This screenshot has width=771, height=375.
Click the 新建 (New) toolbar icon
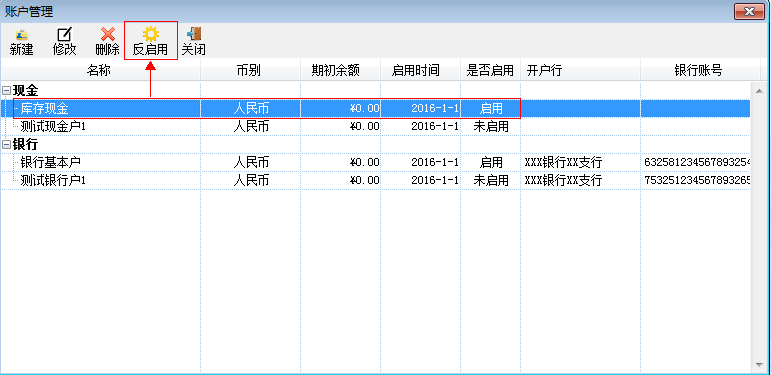pos(21,34)
